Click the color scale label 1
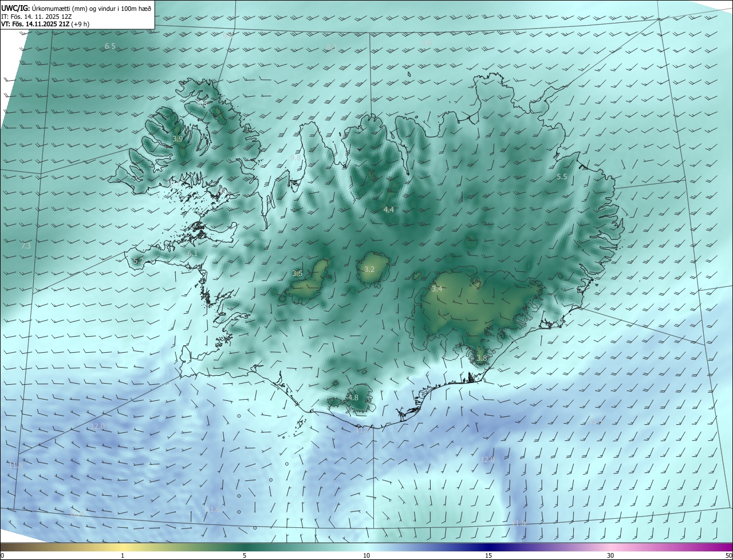The height and width of the screenshot is (560, 733). 123,555
